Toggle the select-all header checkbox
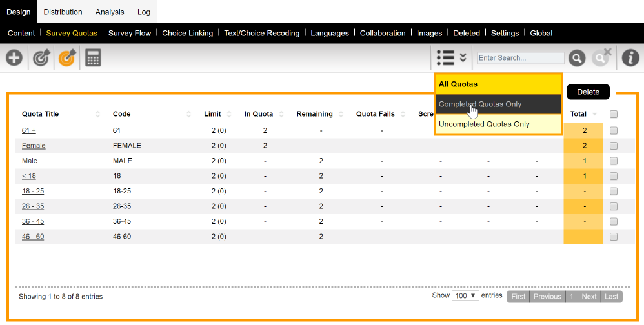 614,115
